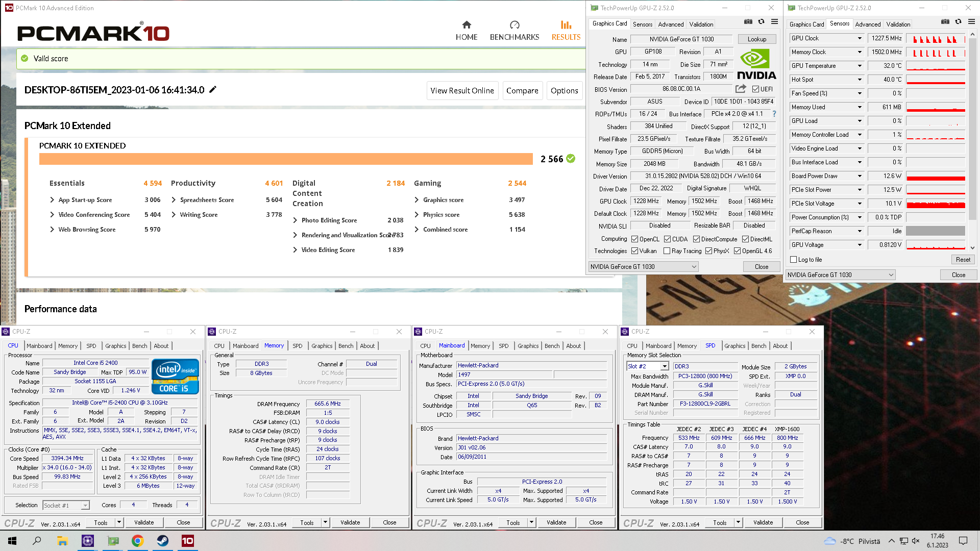
Task: Click PCMark 10 Extended score bar
Action: (286, 159)
